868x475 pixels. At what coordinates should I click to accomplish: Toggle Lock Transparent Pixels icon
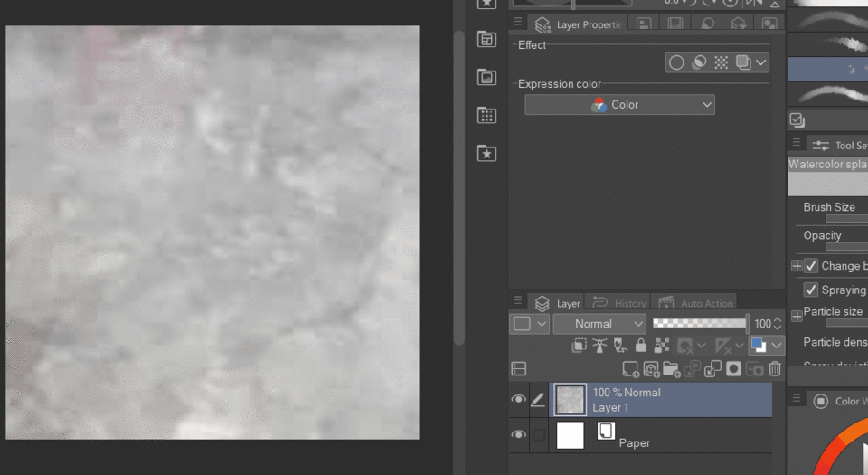click(x=662, y=346)
